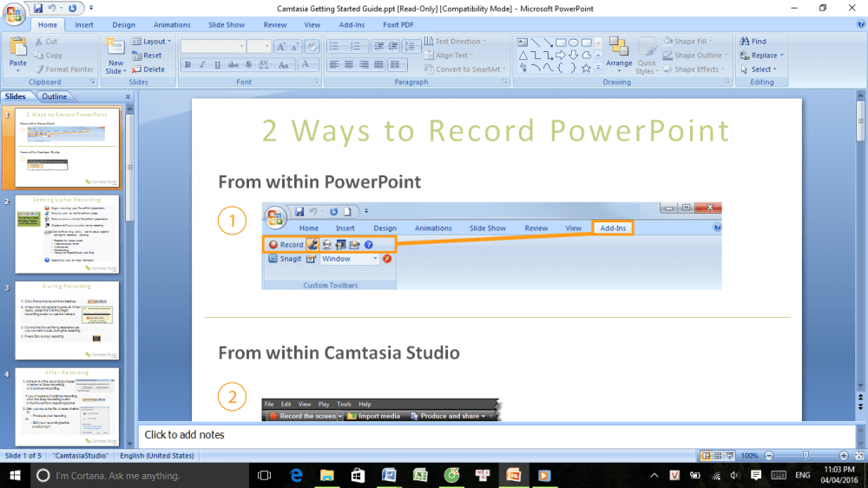
Task: Switch to the Outline pane tab
Action: pos(54,96)
